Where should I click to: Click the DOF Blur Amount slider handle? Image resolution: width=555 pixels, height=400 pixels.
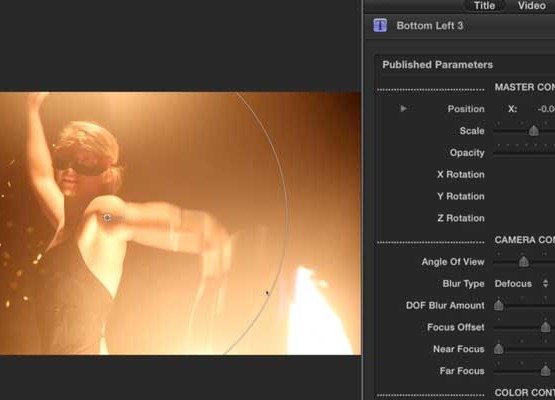(498, 305)
